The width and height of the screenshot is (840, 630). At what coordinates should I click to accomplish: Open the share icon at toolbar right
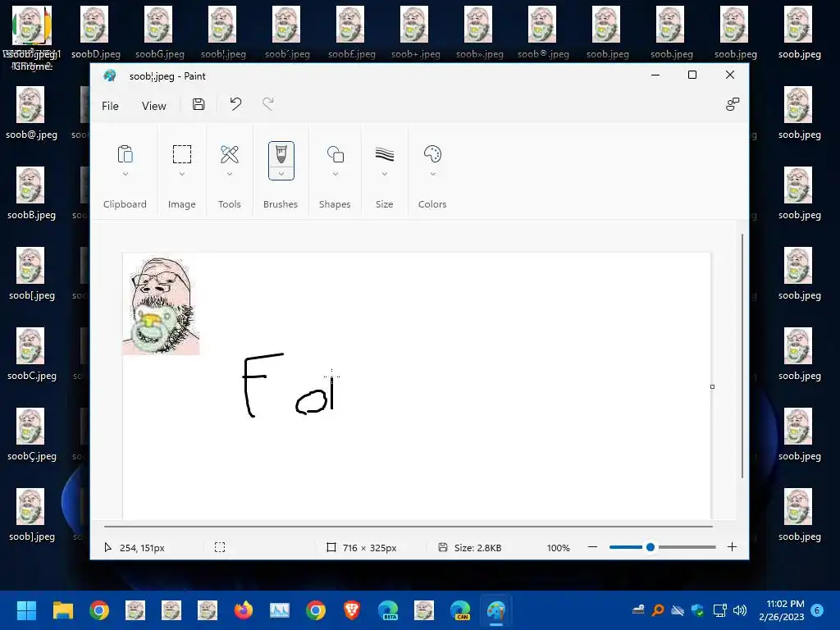pyautogui.click(x=733, y=104)
